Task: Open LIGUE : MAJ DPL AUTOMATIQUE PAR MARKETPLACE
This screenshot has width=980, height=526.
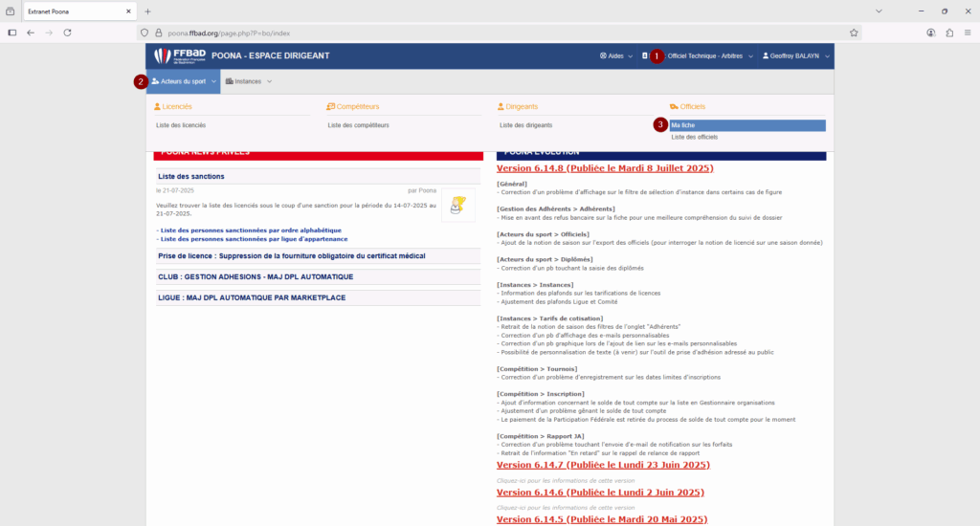Action: (x=252, y=298)
